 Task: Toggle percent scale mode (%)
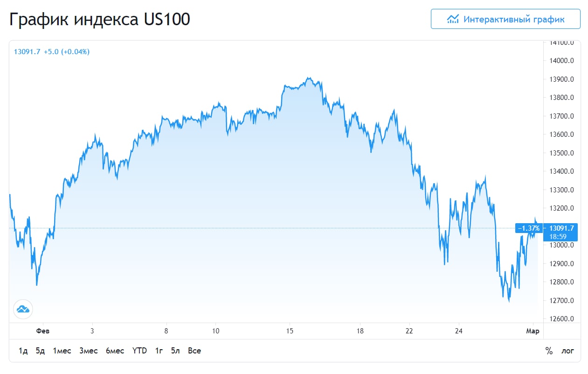tap(549, 351)
